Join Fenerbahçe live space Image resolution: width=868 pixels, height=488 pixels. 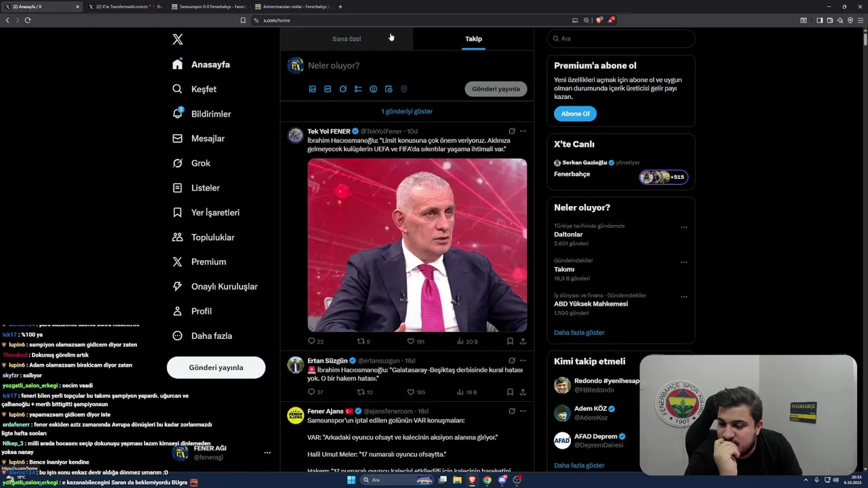621,169
